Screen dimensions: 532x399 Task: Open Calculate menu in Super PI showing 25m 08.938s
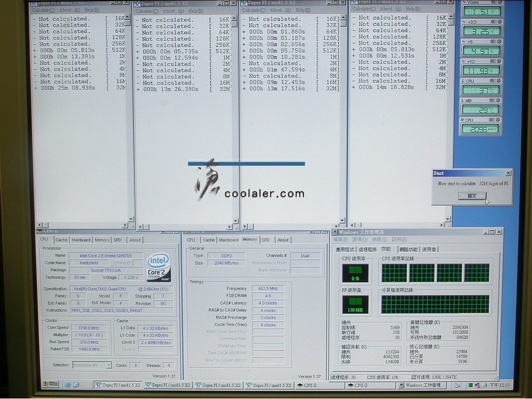(x=43, y=10)
